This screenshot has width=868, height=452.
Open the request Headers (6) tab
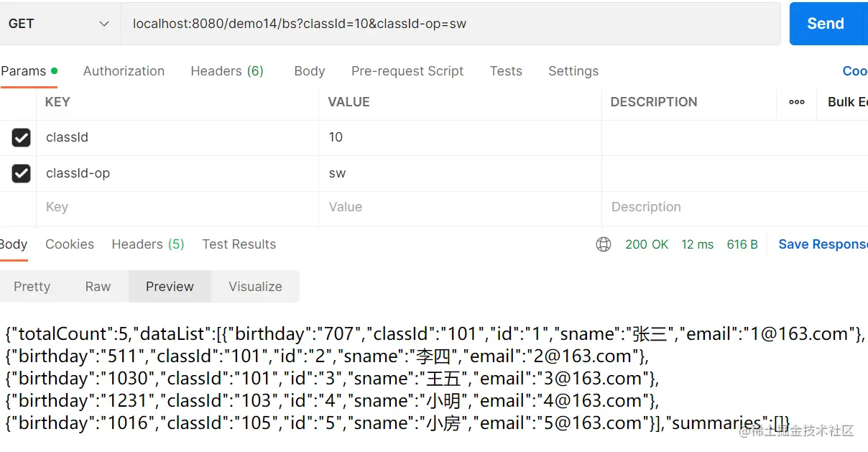tap(227, 71)
